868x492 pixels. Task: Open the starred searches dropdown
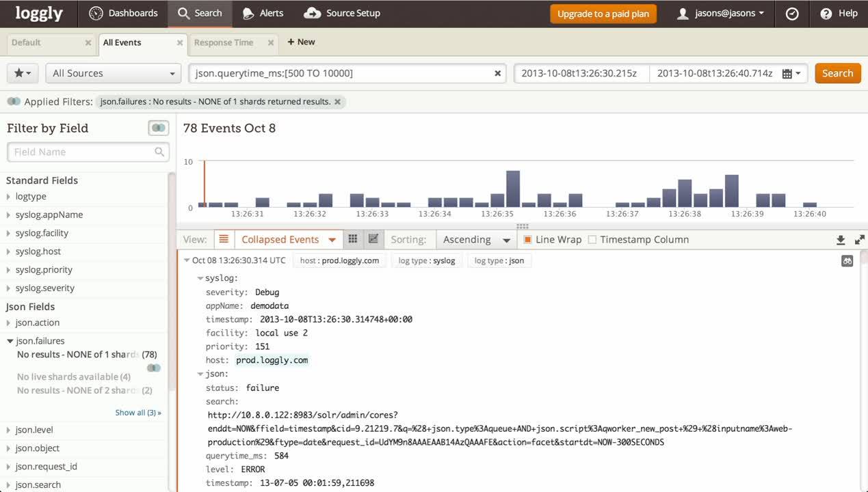[x=23, y=73]
